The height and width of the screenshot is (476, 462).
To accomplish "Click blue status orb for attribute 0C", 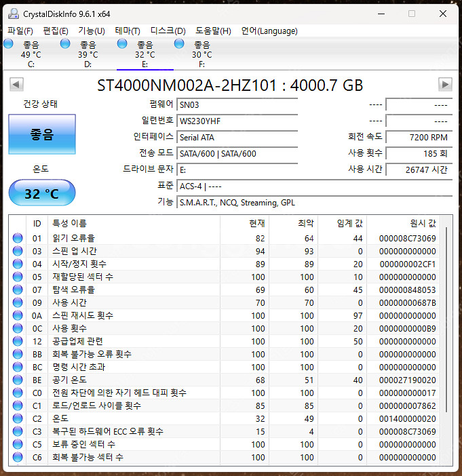I will (x=18, y=328).
